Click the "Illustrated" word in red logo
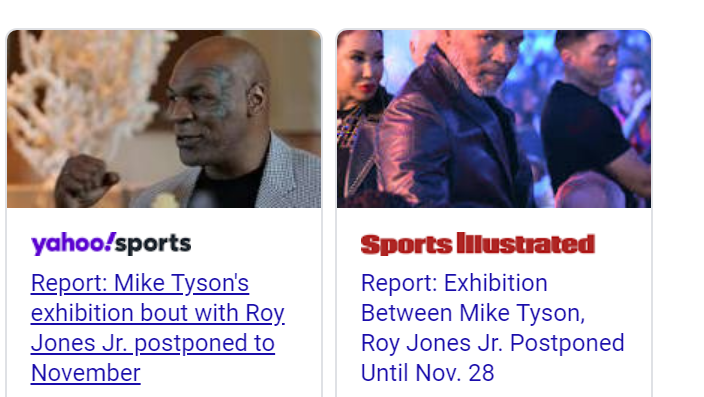Viewport: 704px width, 397px height. pos(526,244)
